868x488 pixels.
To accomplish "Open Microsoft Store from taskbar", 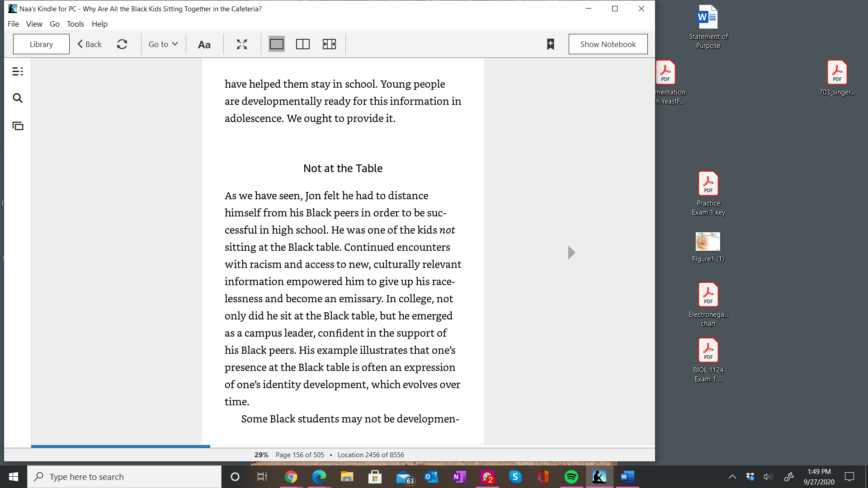I will click(x=375, y=477).
